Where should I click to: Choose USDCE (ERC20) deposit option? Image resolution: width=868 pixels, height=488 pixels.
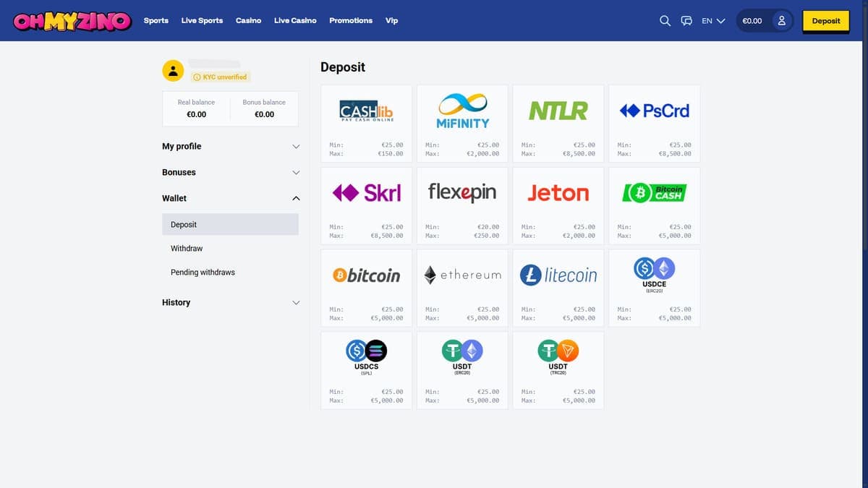point(655,288)
